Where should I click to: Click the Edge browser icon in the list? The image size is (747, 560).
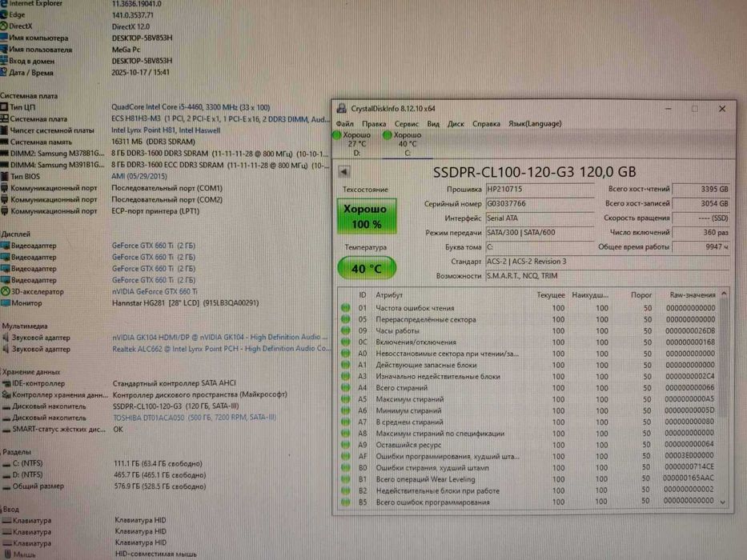click(x=4, y=14)
